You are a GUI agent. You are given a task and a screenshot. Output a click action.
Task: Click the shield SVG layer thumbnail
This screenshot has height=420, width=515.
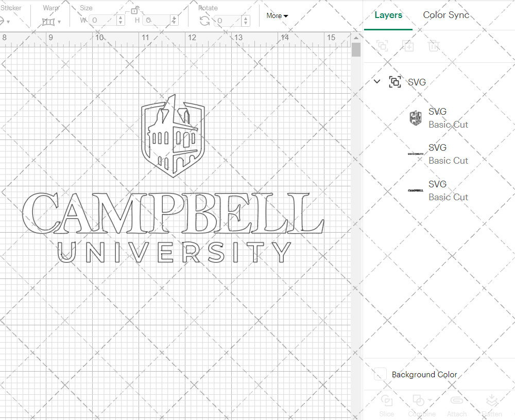point(416,118)
